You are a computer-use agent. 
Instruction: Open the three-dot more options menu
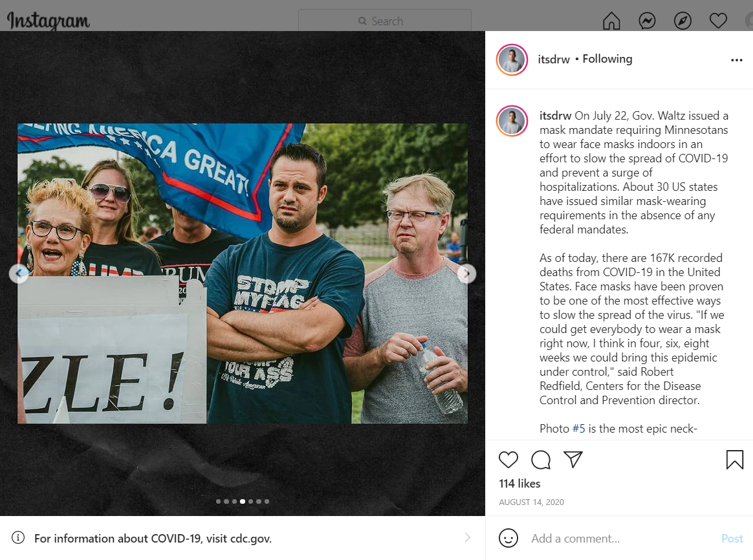tap(737, 60)
